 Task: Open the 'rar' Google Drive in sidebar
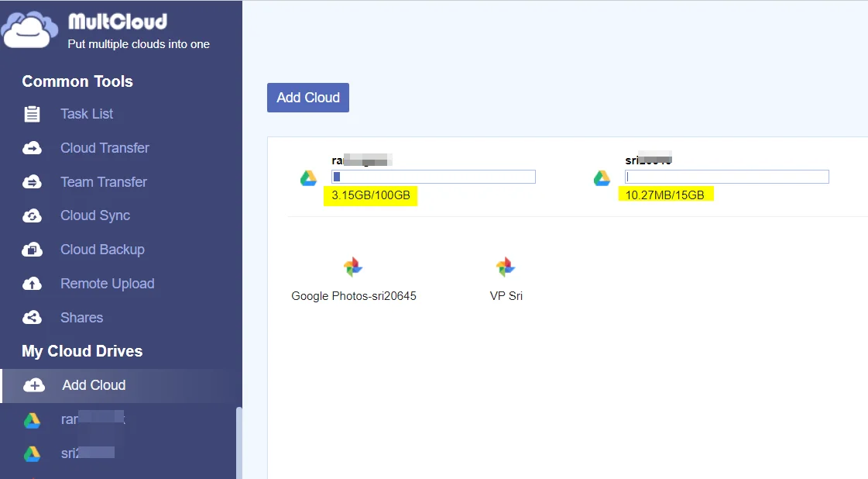(x=92, y=419)
